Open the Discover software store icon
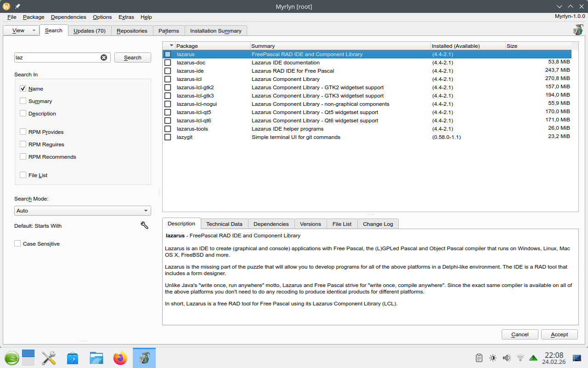 73,357
